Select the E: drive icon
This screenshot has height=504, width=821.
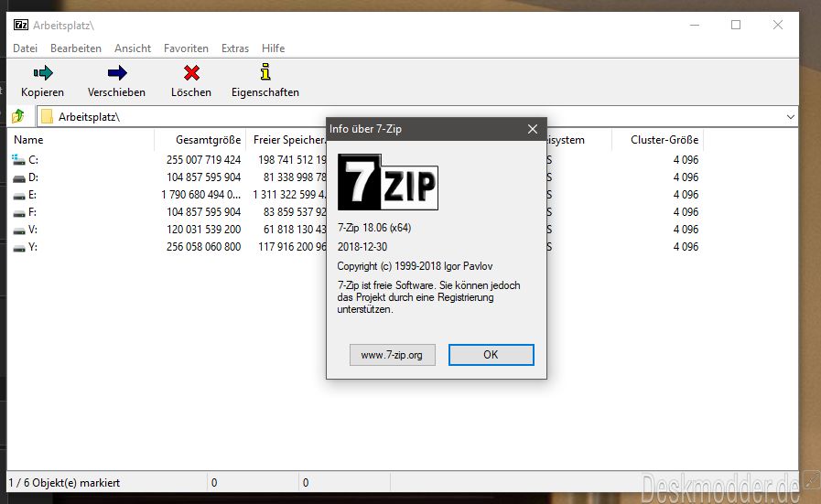[x=19, y=196]
